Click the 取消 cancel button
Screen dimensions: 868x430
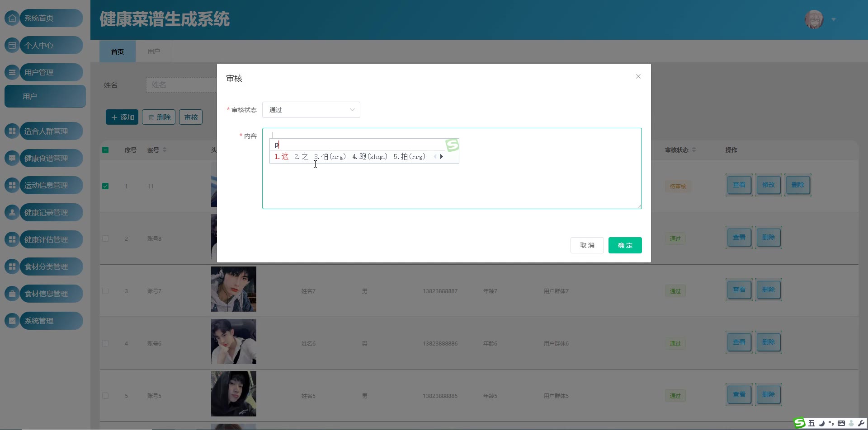click(587, 245)
